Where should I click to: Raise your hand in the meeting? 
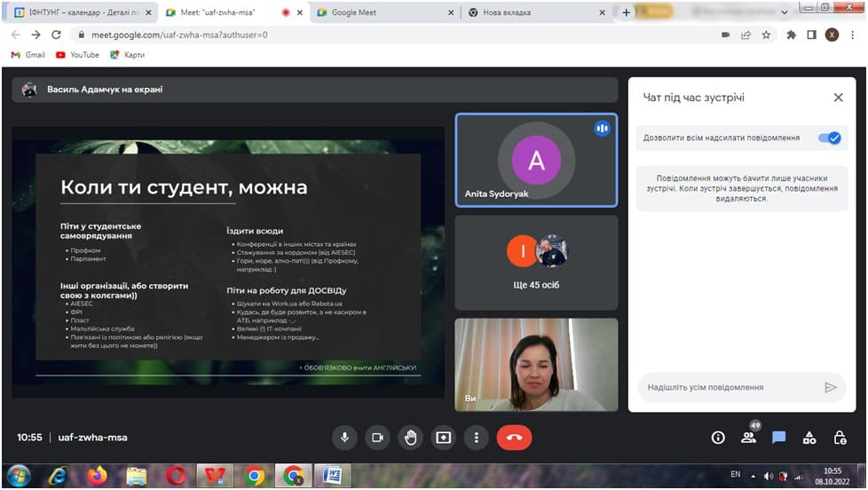(410, 437)
